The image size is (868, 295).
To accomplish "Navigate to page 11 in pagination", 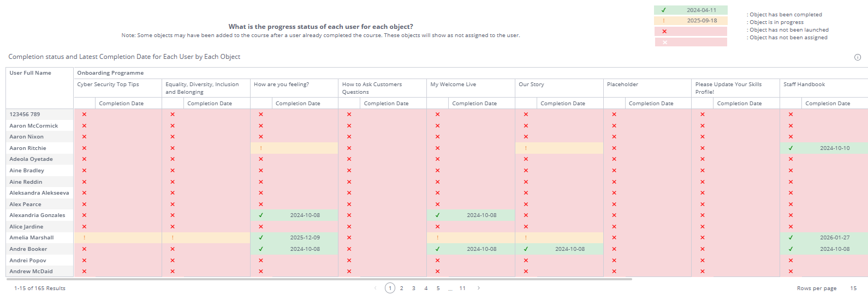I will (462, 288).
